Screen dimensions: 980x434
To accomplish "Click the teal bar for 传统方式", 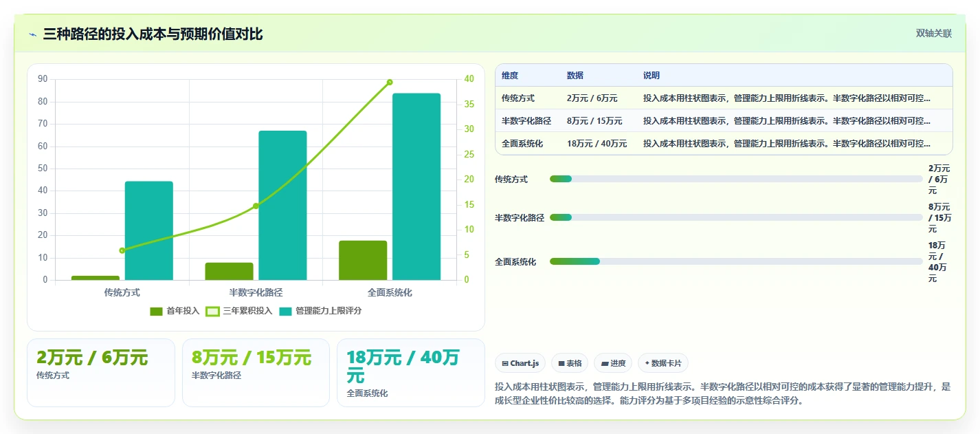I will pos(149,230).
